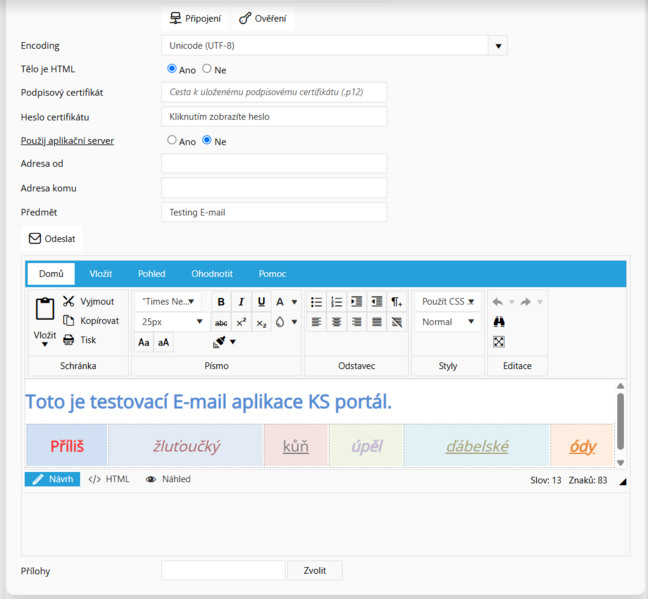Print with the Tisk printer icon
The image size is (648, 599).
(x=69, y=340)
